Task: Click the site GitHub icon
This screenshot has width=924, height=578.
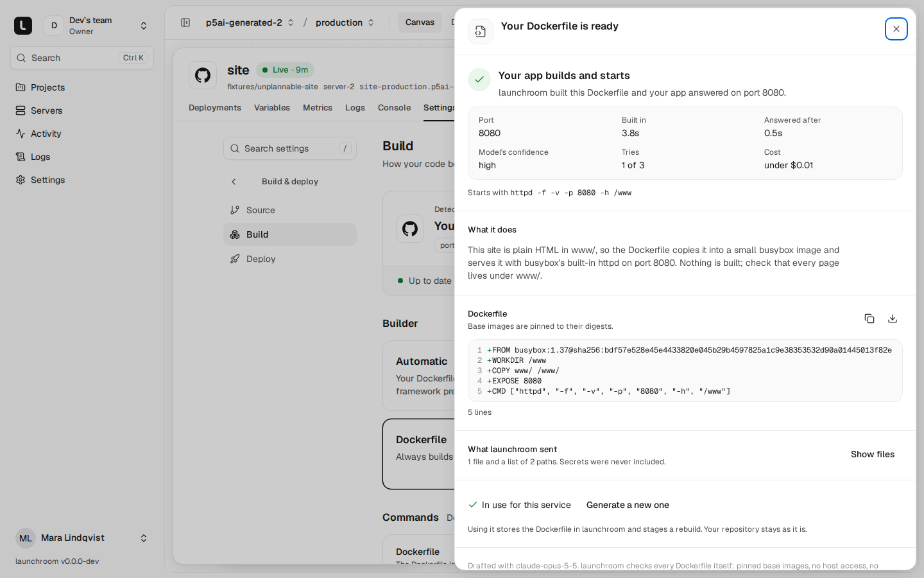Action: (203, 75)
